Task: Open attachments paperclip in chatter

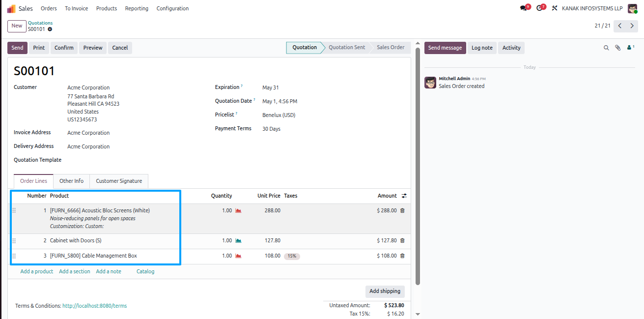Action: 618,48
